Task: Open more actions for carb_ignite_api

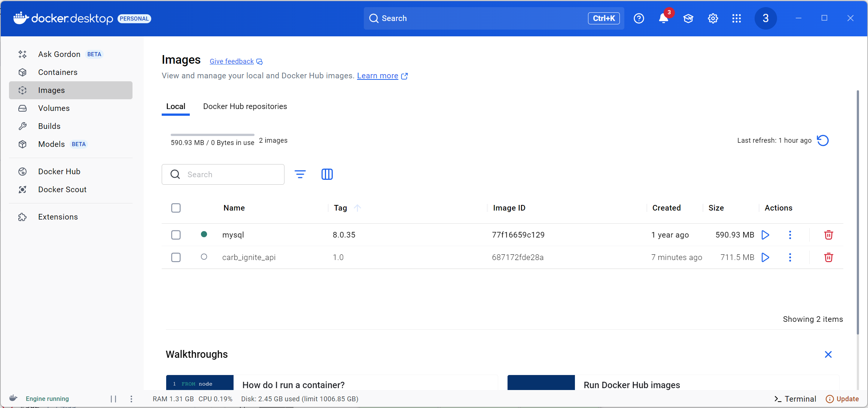Action: [790, 257]
